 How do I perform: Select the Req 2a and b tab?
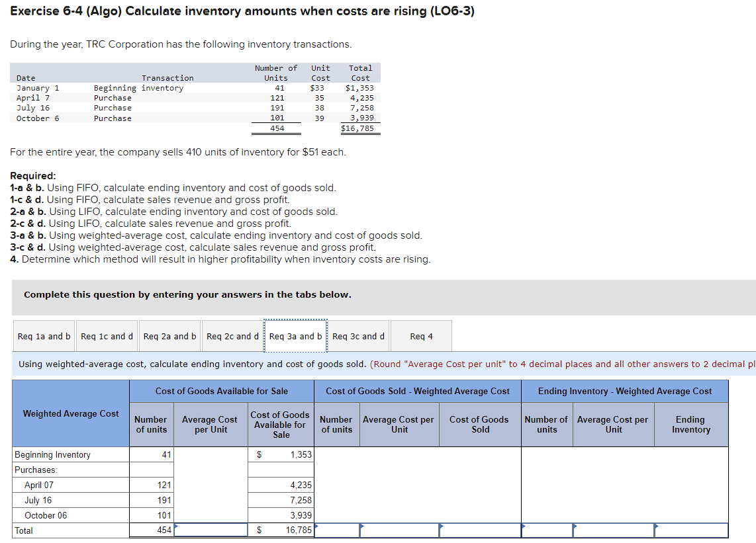[169, 336]
